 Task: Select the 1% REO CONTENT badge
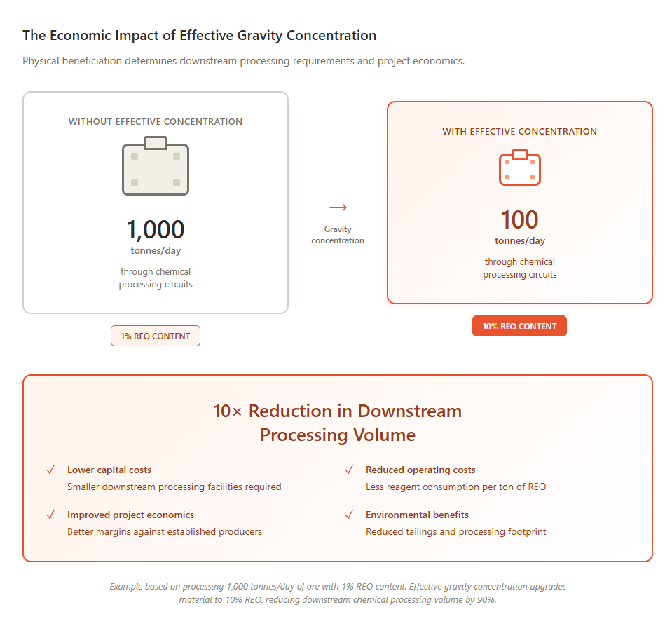pos(155,336)
